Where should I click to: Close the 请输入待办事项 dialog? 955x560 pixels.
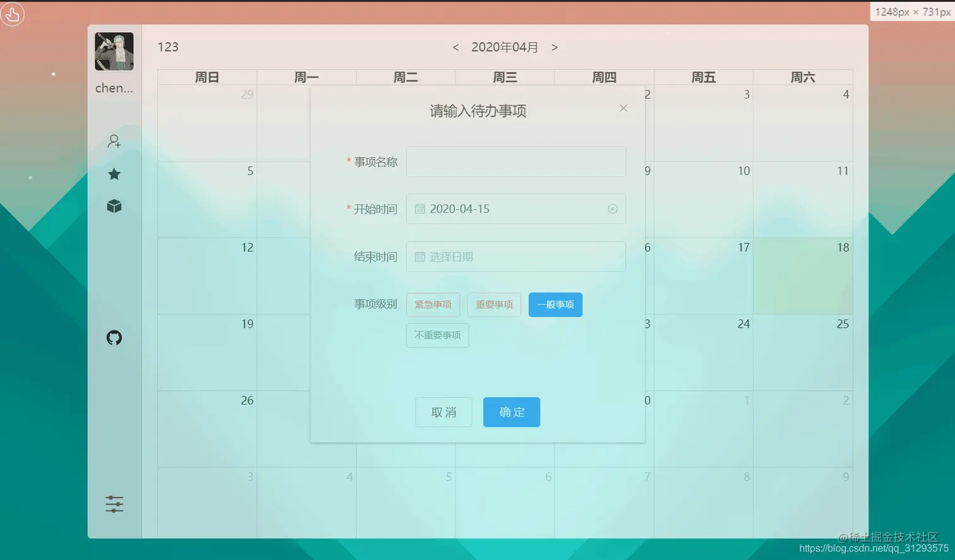tap(623, 108)
